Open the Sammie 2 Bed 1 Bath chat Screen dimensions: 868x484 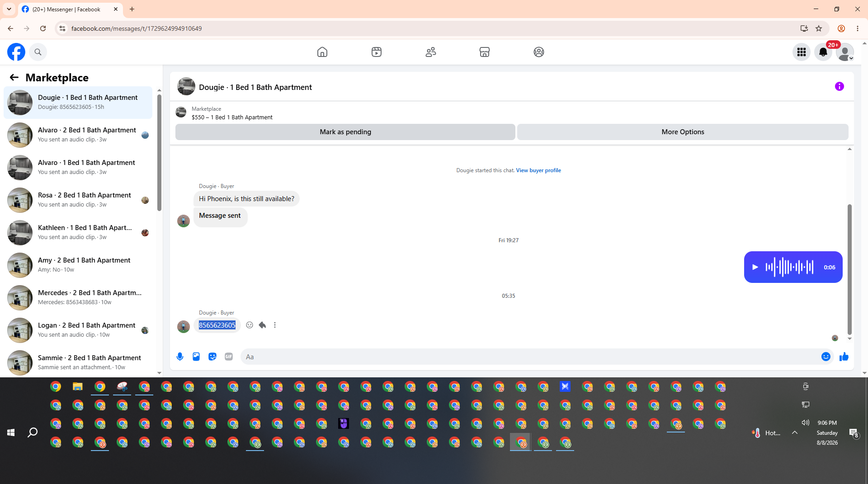point(78,363)
